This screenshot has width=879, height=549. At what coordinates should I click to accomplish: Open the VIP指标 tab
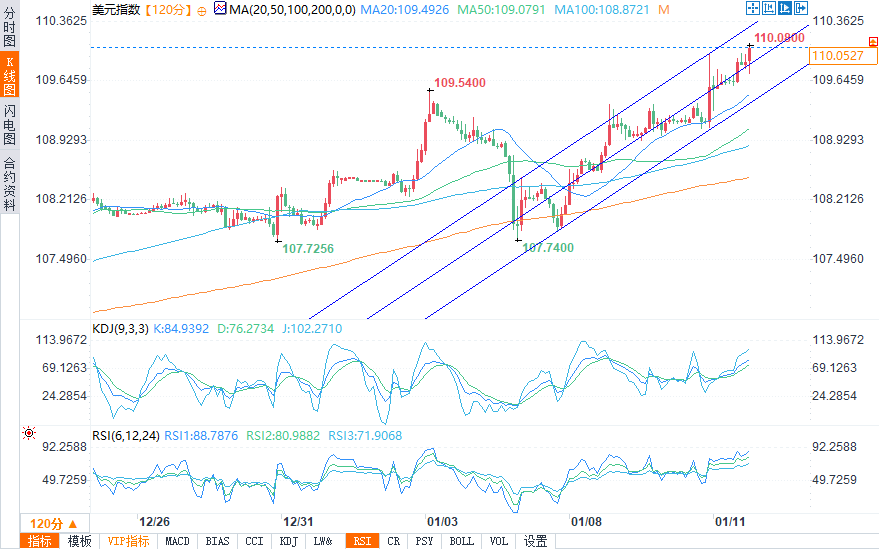pos(128,541)
